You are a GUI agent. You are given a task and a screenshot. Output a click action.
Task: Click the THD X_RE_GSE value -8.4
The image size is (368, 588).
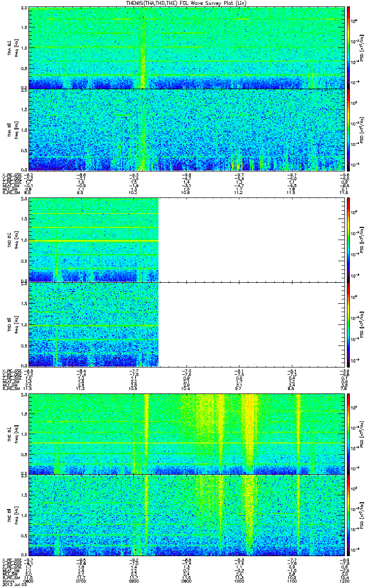[x=81, y=370]
